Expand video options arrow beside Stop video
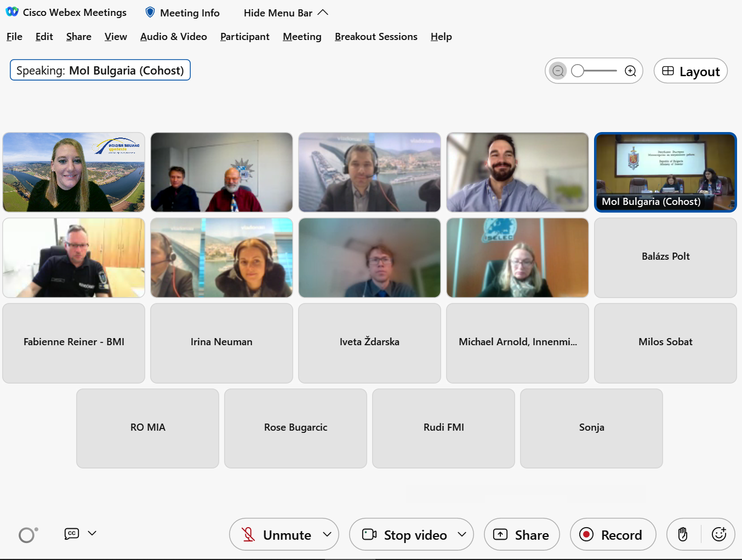Image resolution: width=742 pixels, height=560 pixels. click(x=462, y=534)
